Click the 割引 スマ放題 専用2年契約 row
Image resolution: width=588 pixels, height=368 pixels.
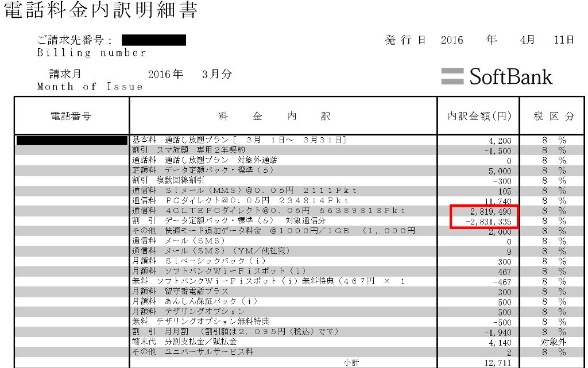(188, 150)
